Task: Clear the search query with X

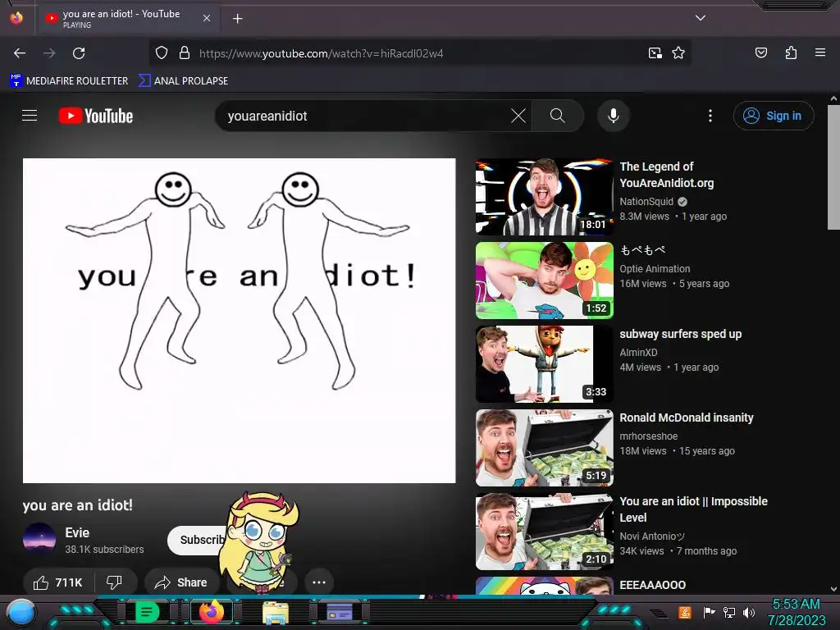Action: point(518,116)
